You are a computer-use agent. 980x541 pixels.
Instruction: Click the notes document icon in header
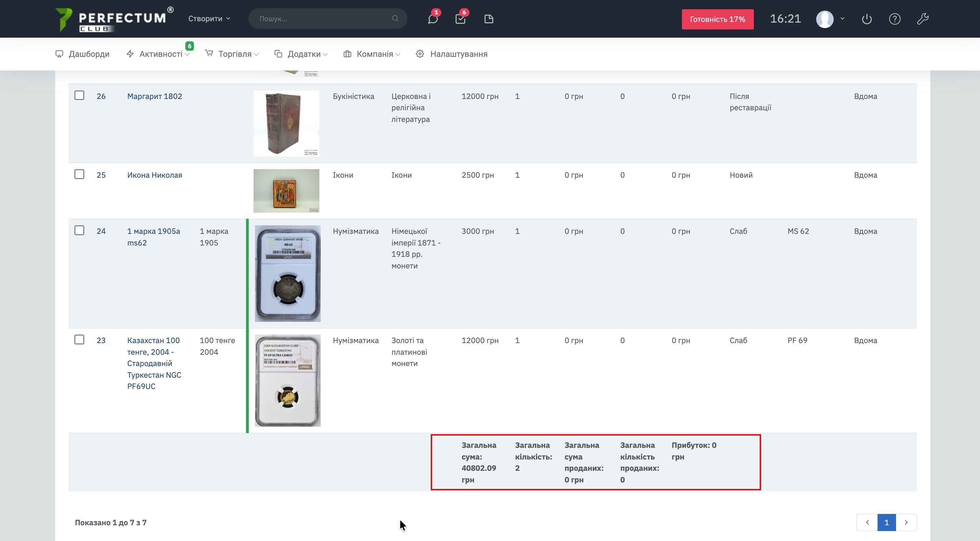point(489,19)
